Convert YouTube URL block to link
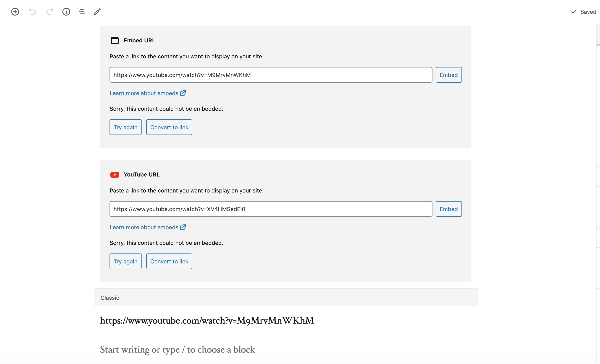 point(169,261)
